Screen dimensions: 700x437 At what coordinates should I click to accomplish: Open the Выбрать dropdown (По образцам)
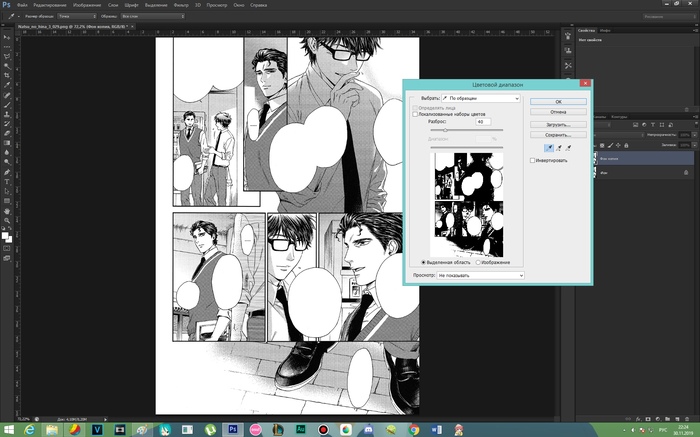481,98
